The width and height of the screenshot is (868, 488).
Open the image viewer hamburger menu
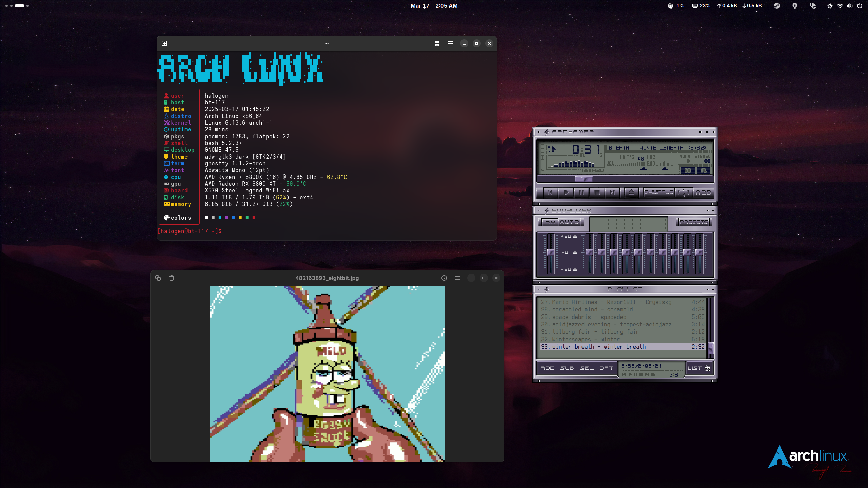(x=458, y=278)
